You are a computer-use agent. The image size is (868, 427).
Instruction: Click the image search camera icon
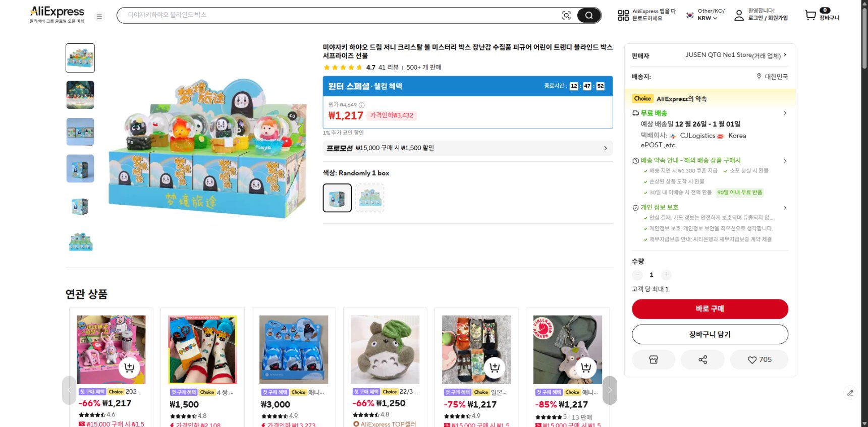coord(566,15)
